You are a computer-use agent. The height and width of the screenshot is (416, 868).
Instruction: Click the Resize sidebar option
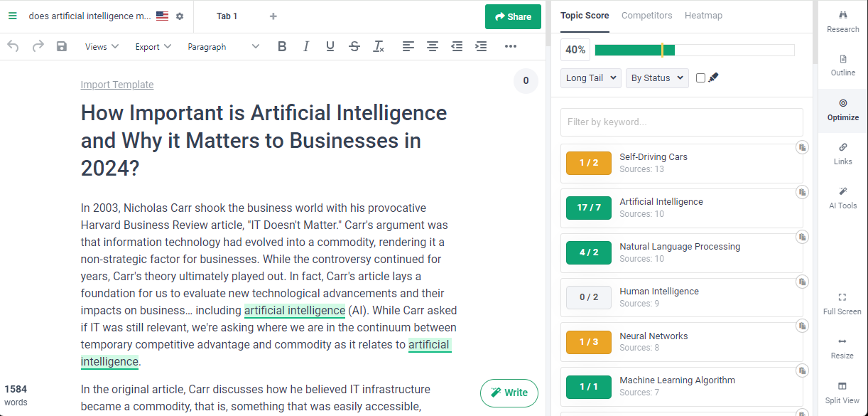click(843, 348)
